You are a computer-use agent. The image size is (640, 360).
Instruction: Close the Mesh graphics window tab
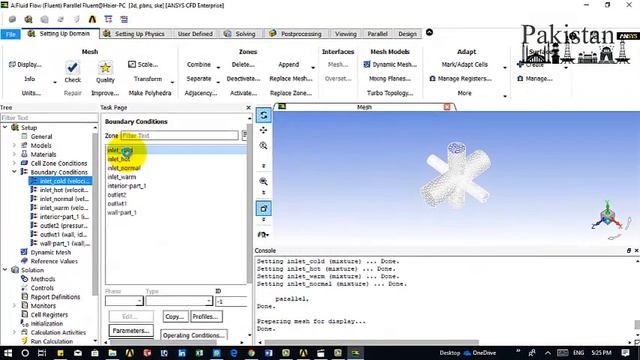point(447,107)
